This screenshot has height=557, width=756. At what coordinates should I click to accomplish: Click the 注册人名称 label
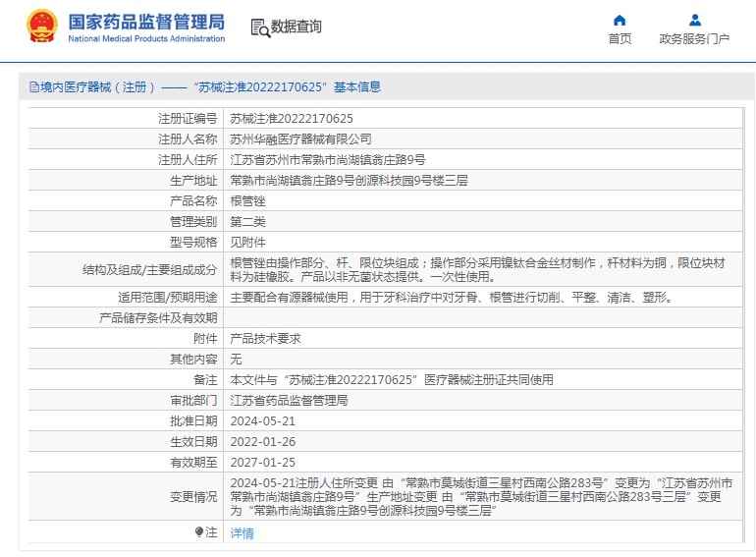[188, 139]
